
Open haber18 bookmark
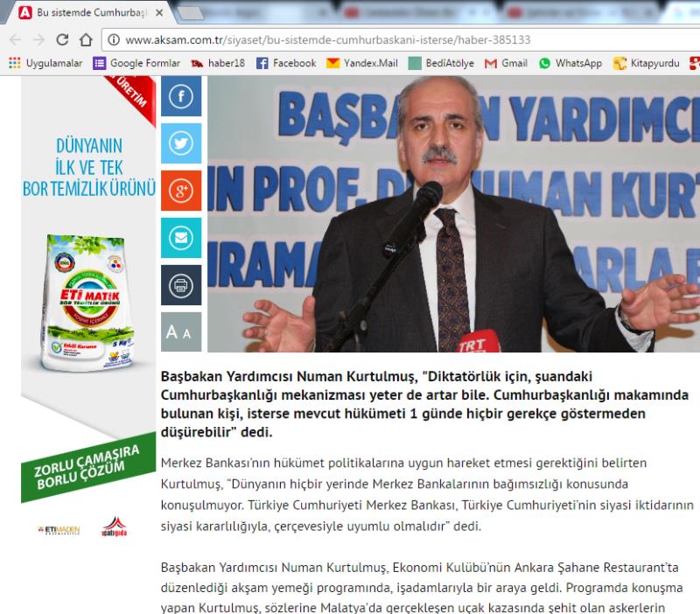click(x=219, y=63)
